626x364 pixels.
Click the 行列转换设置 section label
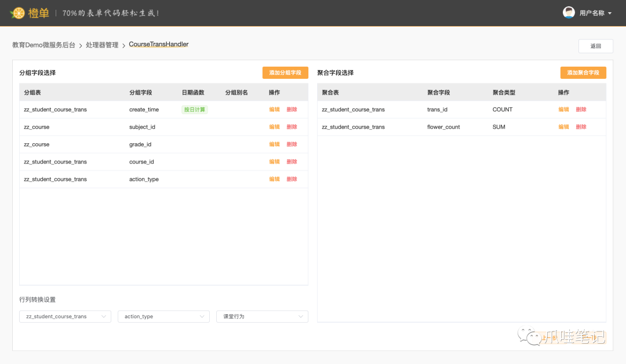(x=38, y=300)
